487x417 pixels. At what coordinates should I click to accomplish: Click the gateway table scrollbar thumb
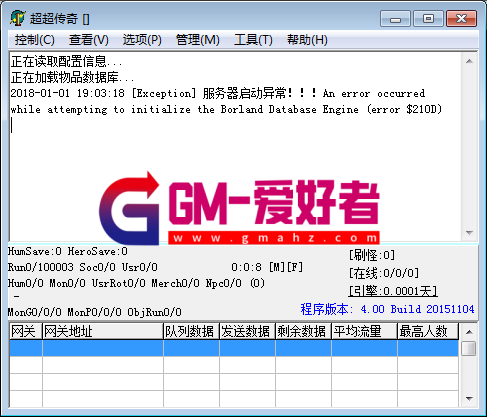tap(469, 349)
